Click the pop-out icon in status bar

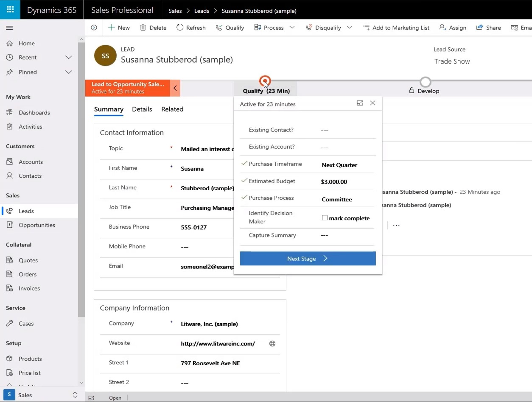pos(91,398)
